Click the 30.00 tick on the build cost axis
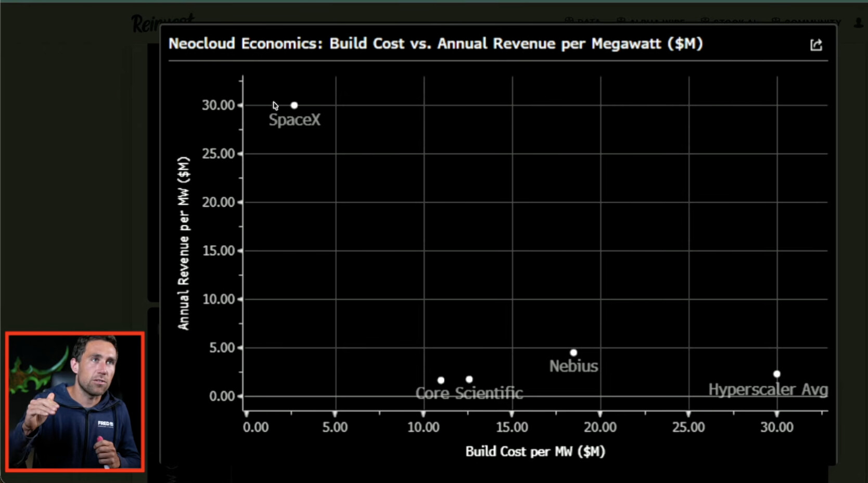This screenshot has width=868, height=483. click(x=777, y=427)
